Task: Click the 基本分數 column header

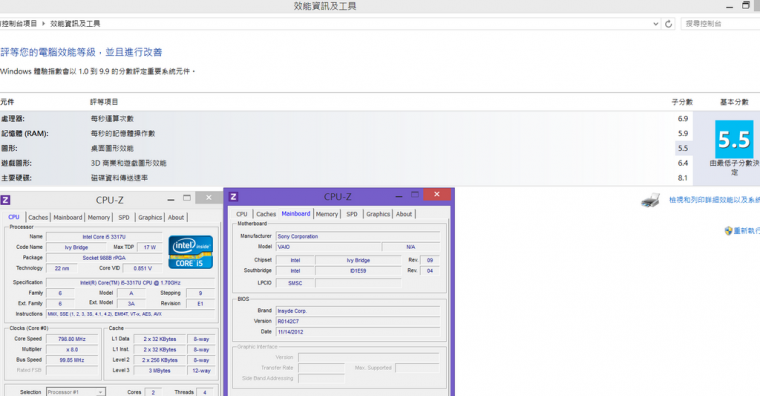Action: pyautogui.click(x=734, y=102)
